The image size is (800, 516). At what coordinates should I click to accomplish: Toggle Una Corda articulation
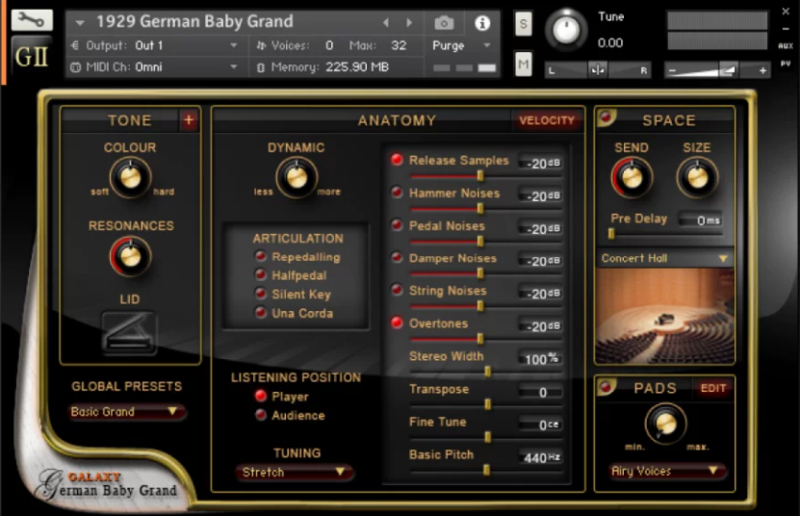pos(261,313)
